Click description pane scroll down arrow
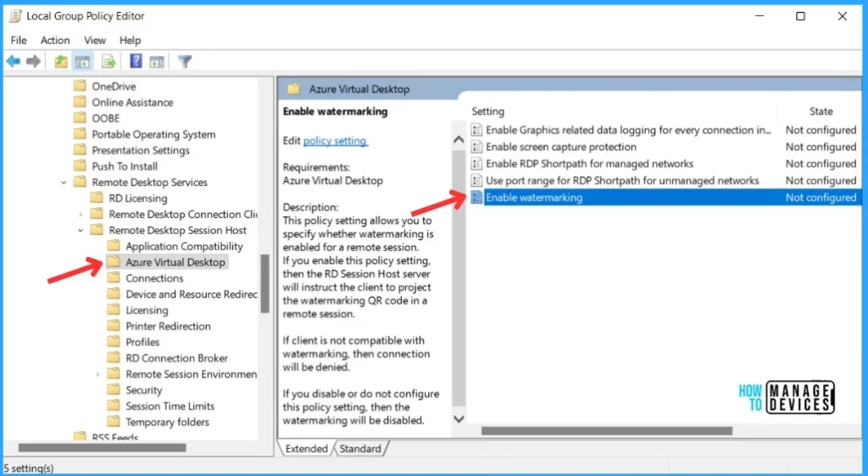Screen dimensions: 868x476 (x=459, y=419)
